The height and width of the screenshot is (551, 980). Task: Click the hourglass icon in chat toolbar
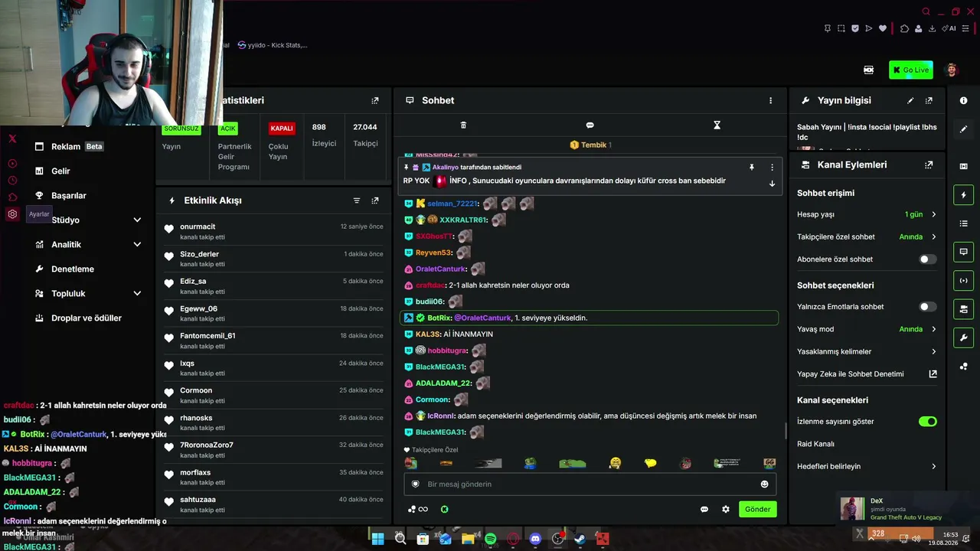(x=717, y=125)
